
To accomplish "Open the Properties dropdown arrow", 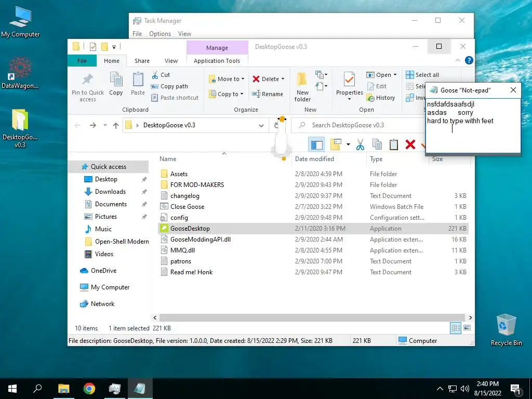I will pyautogui.click(x=349, y=99).
